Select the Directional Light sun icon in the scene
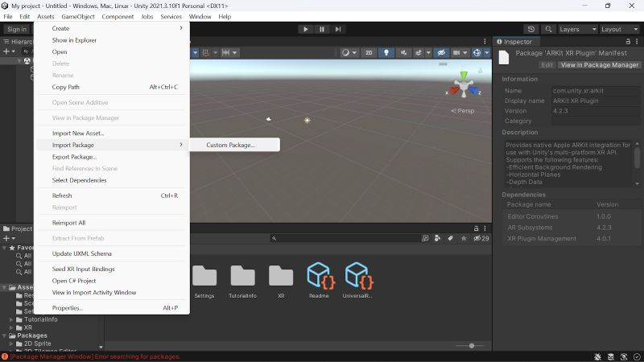Image resolution: width=644 pixels, height=362 pixels. coord(308,120)
